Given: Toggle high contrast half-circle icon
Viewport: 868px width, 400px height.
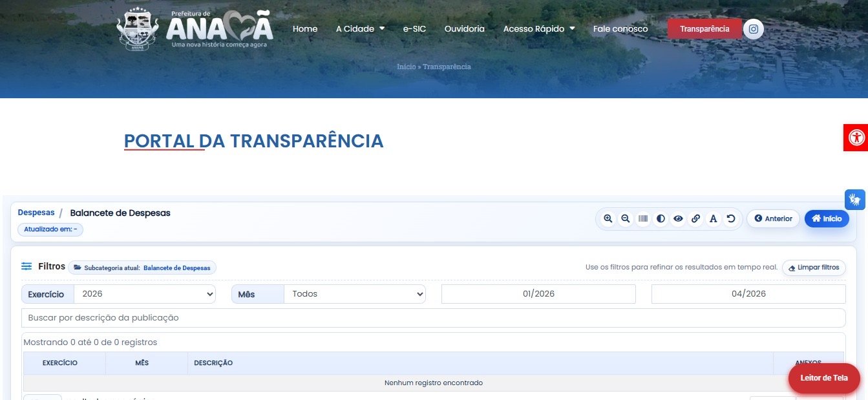Looking at the screenshot, I should pyautogui.click(x=661, y=219).
